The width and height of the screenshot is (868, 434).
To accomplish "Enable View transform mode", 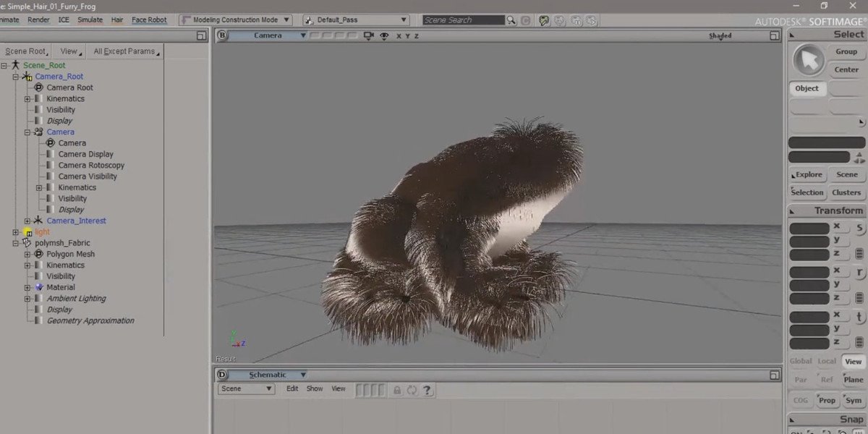I will click(854, 361).
